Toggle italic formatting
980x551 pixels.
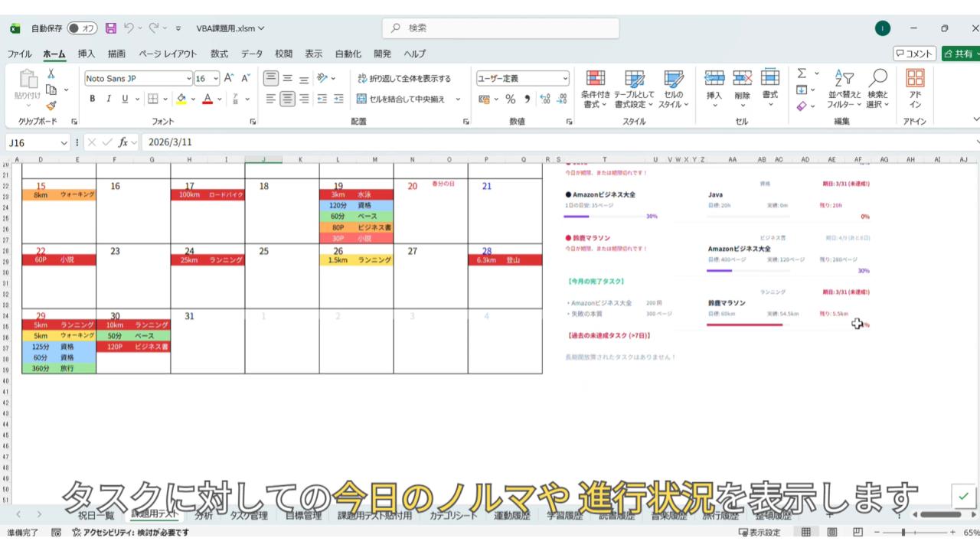(109, 99)
